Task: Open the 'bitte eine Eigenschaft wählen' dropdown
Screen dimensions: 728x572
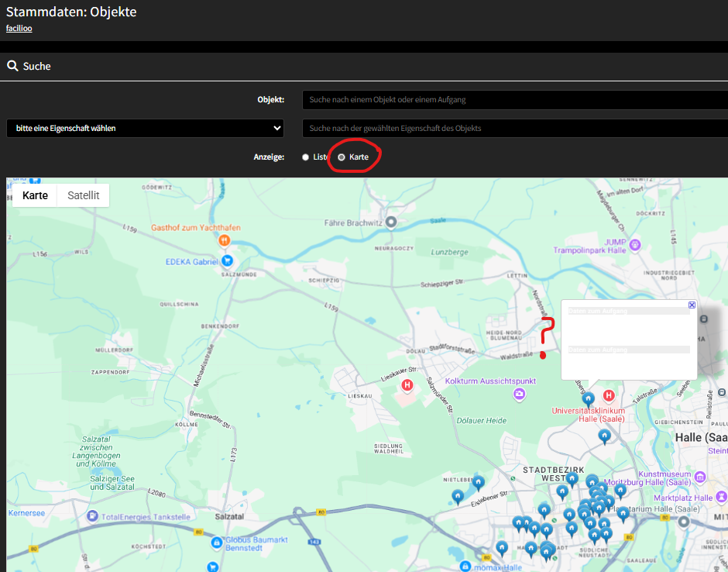Action: 145,128
